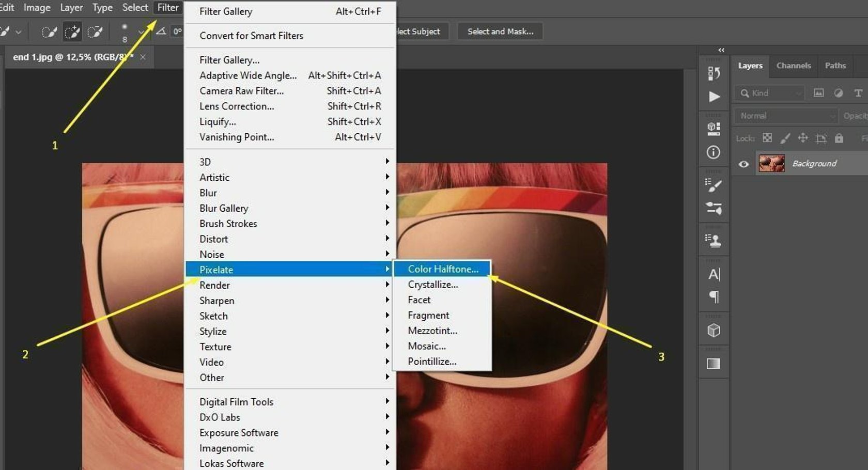Choose Color Halftone from Pixelate submenu

point(443,269)
